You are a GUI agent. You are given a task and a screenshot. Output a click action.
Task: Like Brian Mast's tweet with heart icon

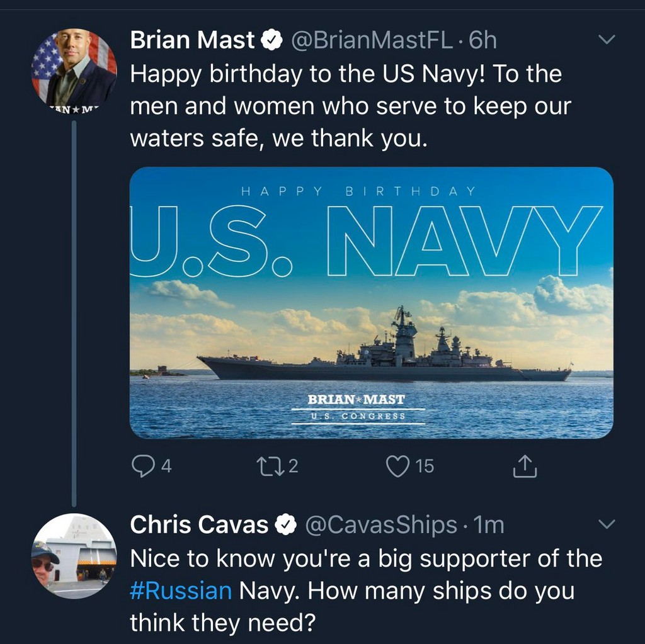click(x=397, y=466)
